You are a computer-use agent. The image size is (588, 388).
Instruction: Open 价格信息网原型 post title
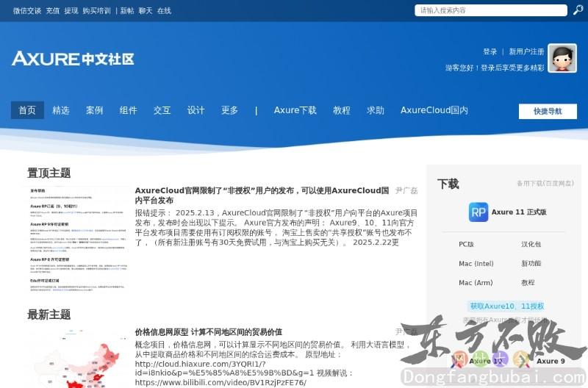(209, 332)
